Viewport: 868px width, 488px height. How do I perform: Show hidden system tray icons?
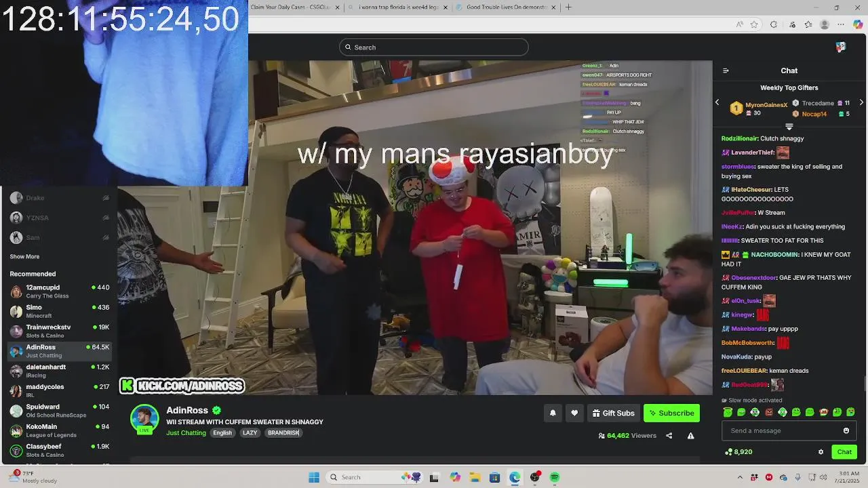tap(741, 477)
